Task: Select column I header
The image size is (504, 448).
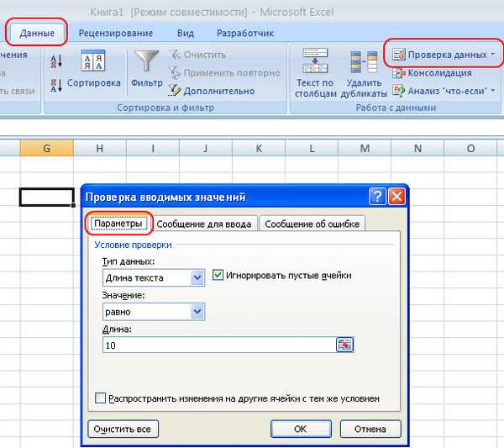Action: 153,148
